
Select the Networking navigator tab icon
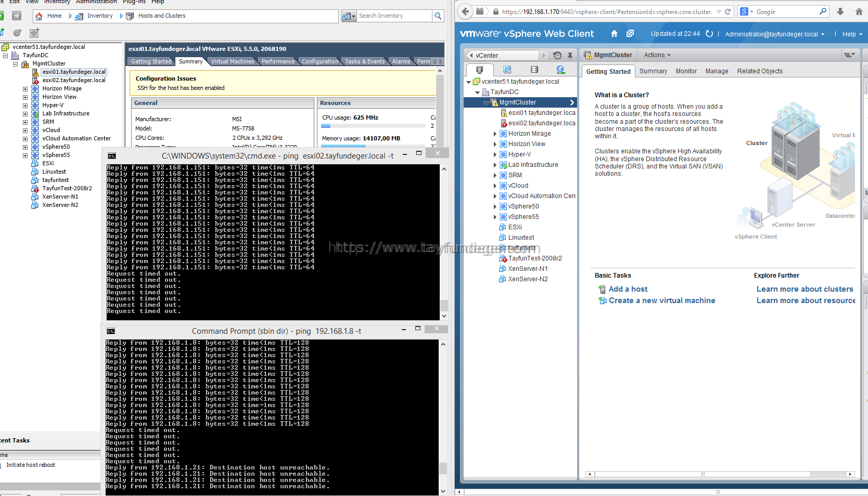point(560,70)
